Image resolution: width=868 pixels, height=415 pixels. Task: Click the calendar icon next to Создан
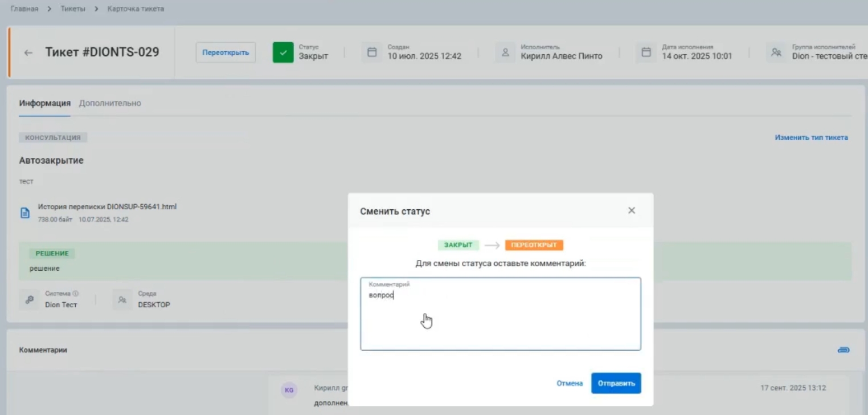tap(372, 52)
